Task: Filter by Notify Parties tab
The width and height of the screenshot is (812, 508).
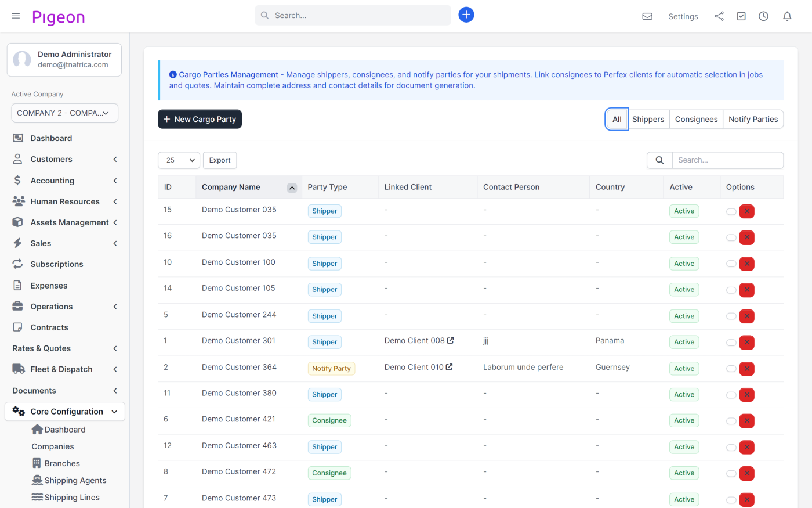Action: 753,119
